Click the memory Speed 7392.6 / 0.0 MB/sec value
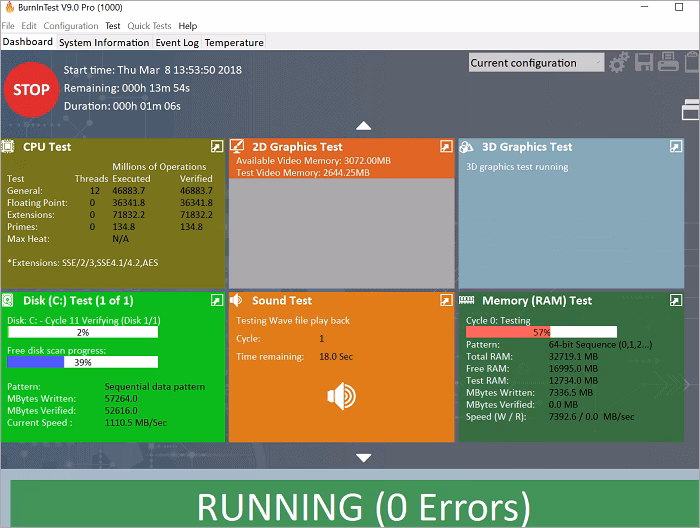Viewport: 700px width, 528px height. (591, 417)
